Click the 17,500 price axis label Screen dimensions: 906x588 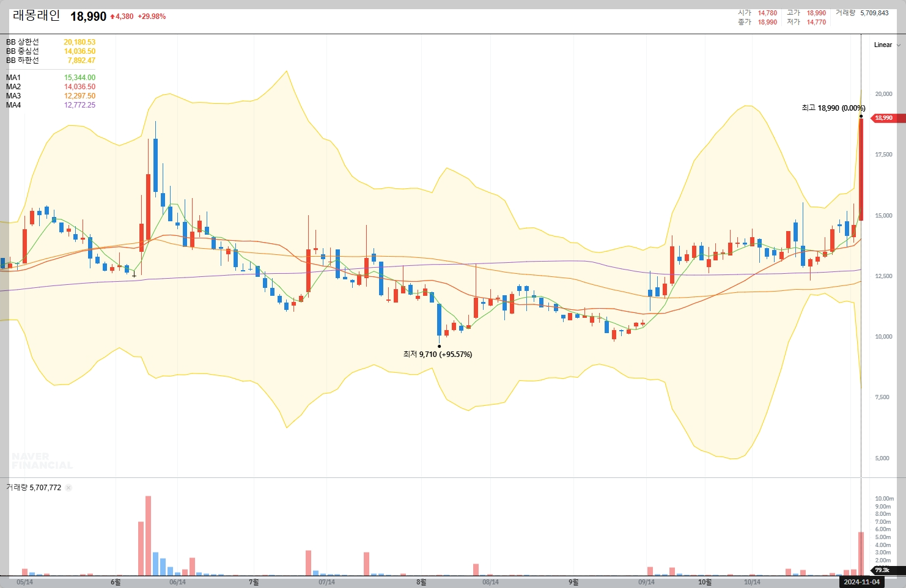pyautogui.click(x=883, y=155)
